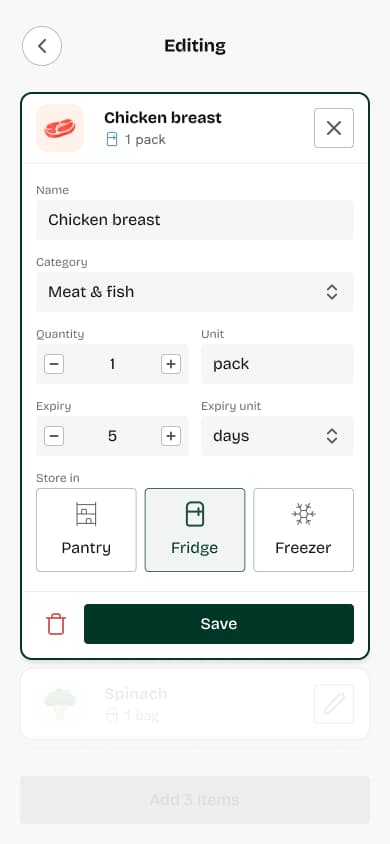Open the Expiry unit days dropdown
This screenshot has height=844, width=390.
tap(278, 436)
